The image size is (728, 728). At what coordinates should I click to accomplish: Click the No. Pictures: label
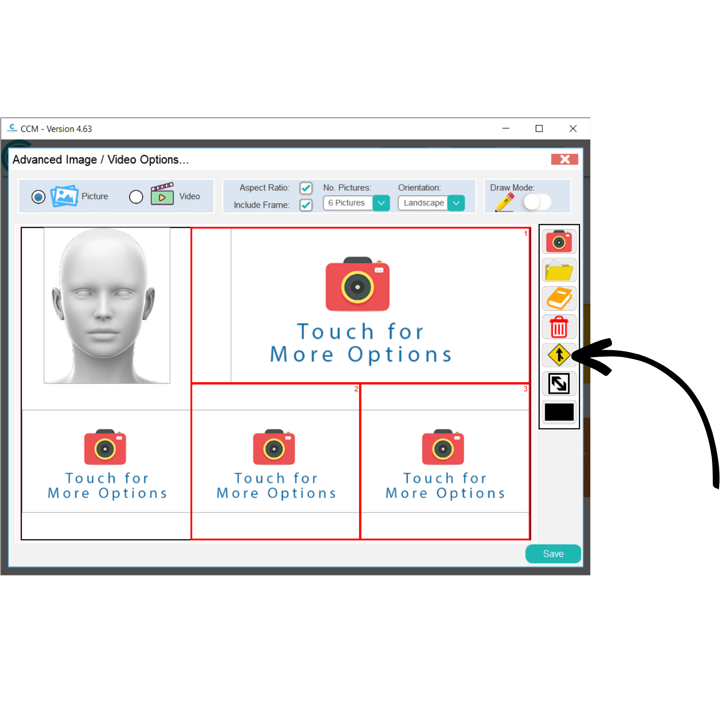[x=347, y=188]
